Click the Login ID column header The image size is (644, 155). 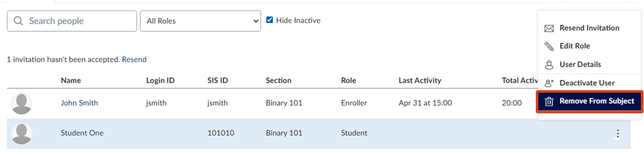click(161, 80)
